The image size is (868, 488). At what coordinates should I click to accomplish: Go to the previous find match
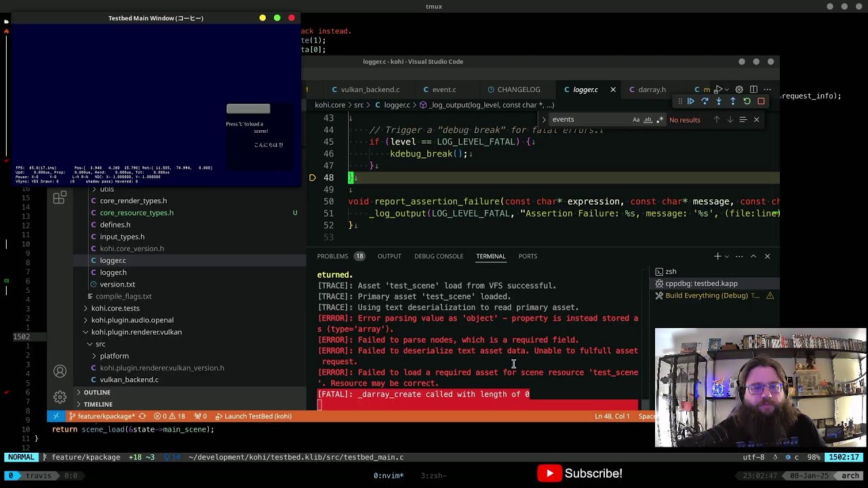[x=716, y=120]
